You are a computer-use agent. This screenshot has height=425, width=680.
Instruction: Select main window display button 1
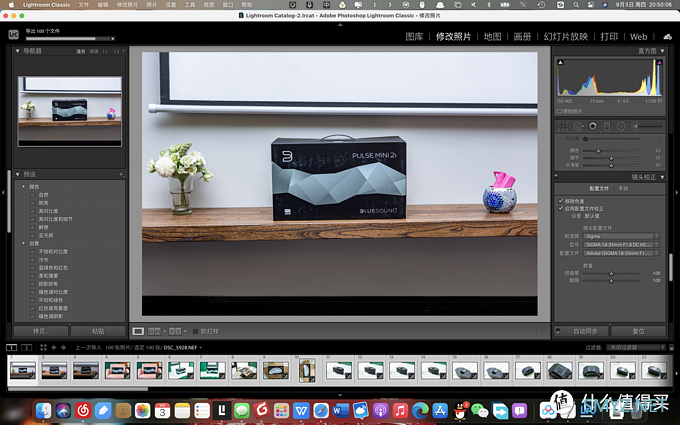(x=12, y=347)
